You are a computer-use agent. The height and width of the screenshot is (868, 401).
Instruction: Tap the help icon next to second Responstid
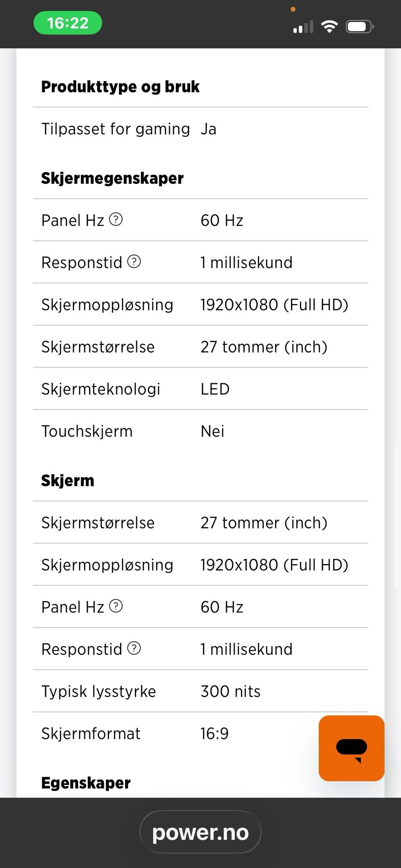(134, 648)
